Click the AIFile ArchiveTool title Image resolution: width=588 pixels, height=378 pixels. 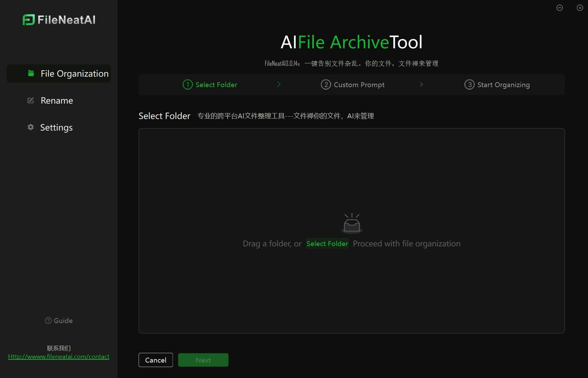352,42
